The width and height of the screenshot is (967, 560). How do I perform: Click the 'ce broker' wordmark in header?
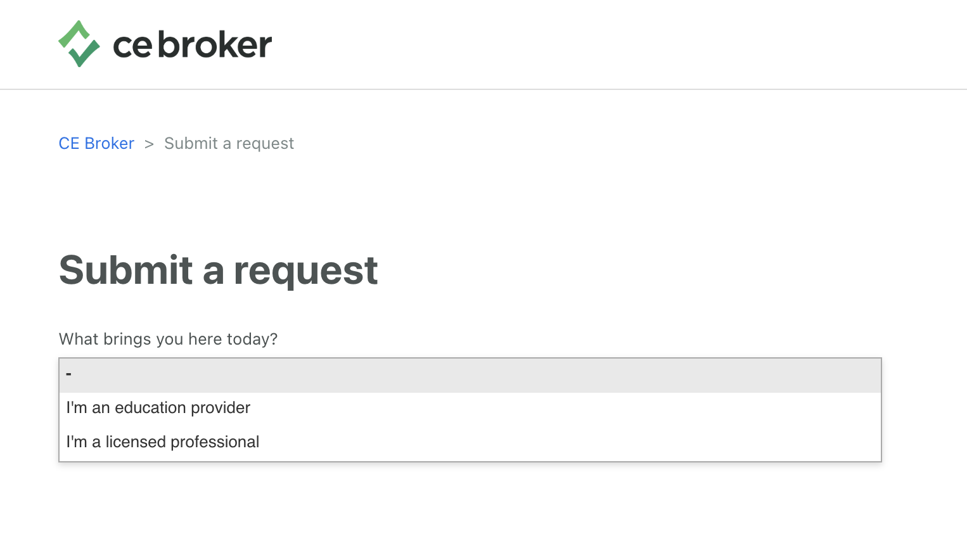pyautogui.click(x=192, y=44)
